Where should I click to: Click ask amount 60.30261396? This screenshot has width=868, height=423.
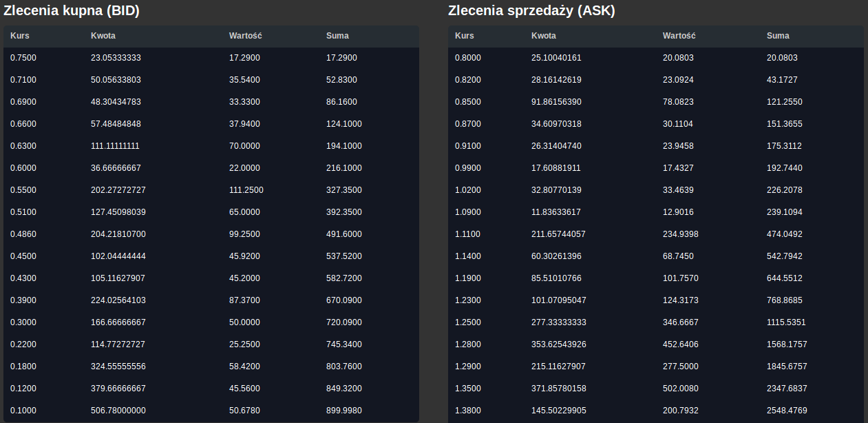click(556, 256)
